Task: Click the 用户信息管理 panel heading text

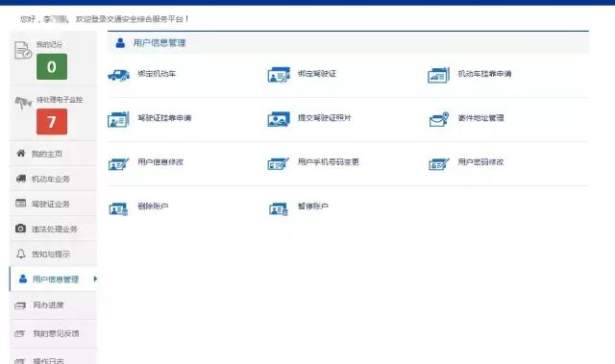Action: (x=160, y=42)
